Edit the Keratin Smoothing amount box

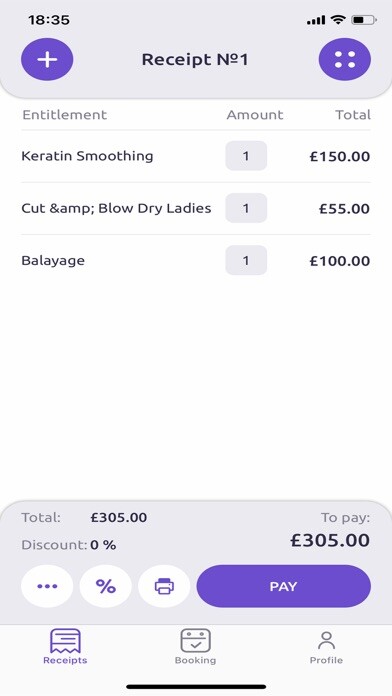tap(246, 156)
